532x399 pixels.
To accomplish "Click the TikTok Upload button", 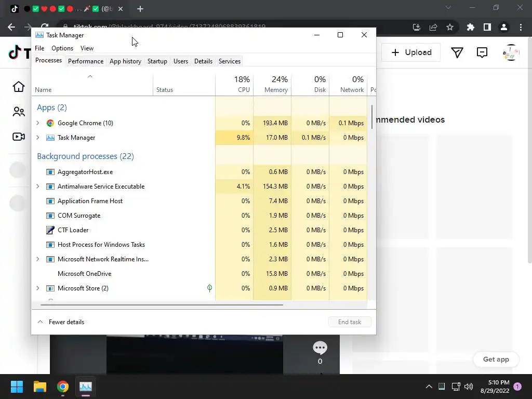I will [x=411, y=52].
